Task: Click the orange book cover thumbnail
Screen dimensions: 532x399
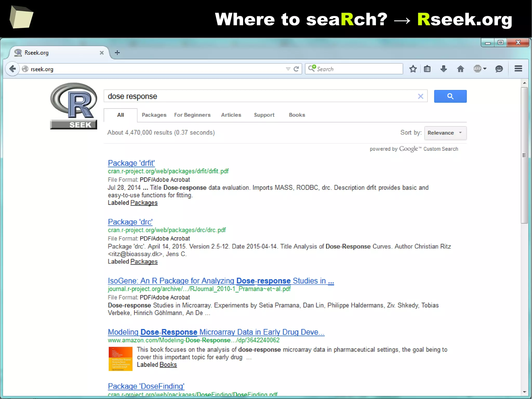Action: 121,359
